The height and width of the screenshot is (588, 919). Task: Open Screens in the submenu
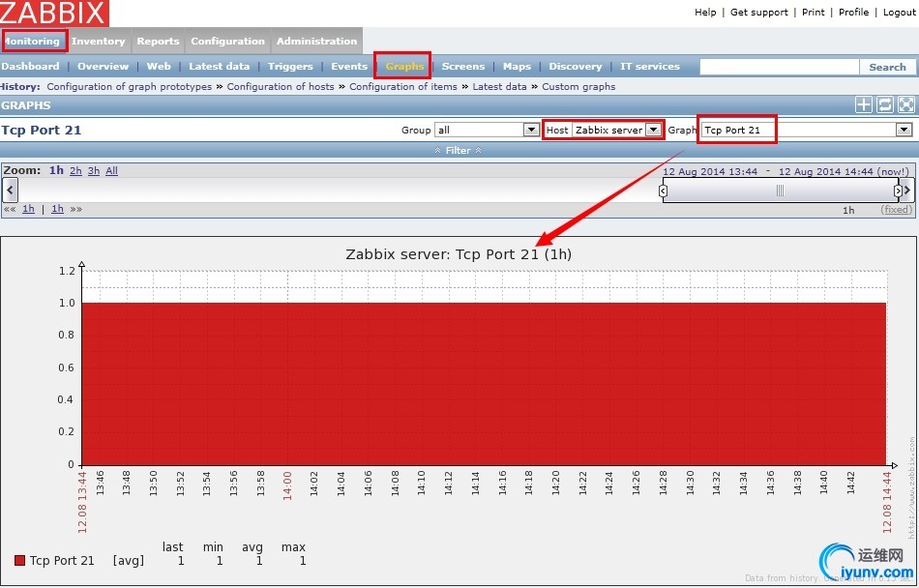[x=463, y=66]
